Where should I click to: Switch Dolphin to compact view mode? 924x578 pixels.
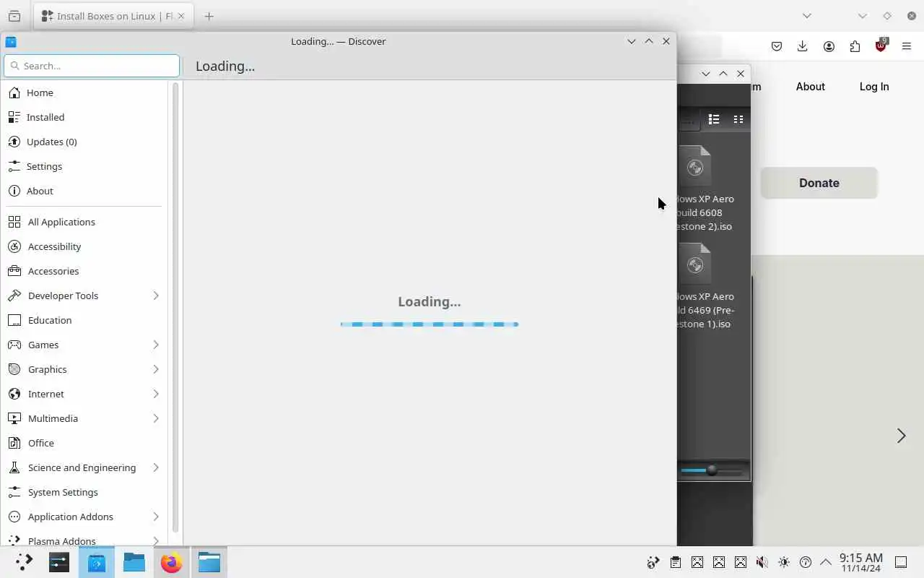coord(738,119)
